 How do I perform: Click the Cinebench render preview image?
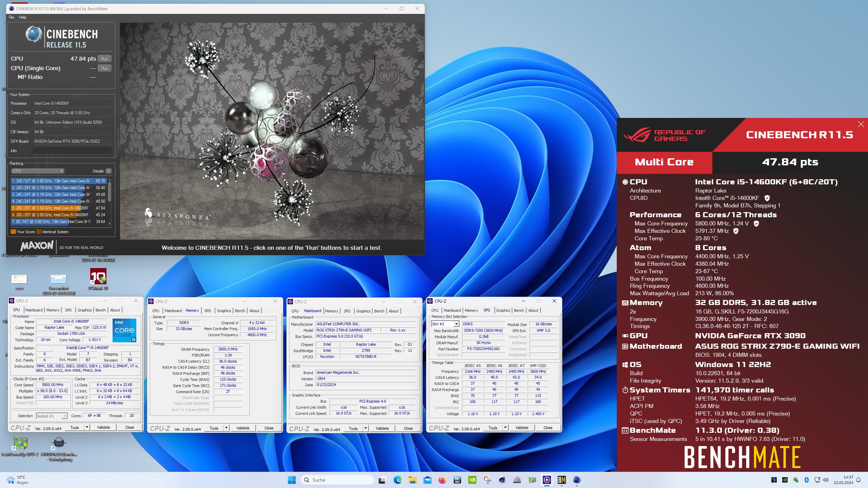pos(272,131)
